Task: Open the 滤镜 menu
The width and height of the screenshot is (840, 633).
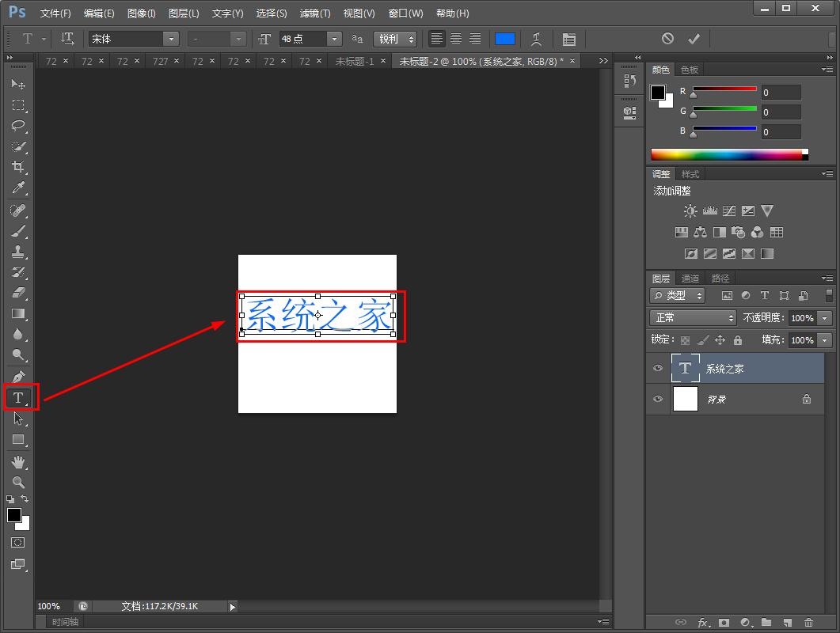Action: (314, 13)
